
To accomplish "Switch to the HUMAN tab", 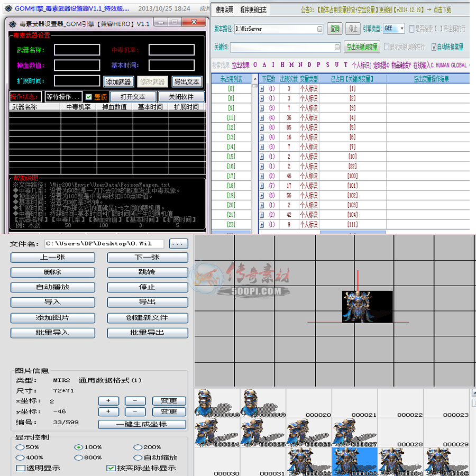I will 443,65.
